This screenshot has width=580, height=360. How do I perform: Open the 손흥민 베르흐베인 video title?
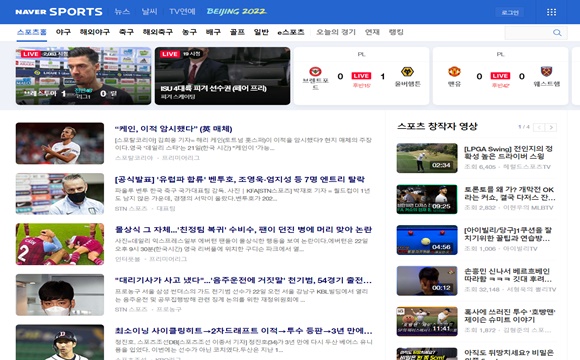tap(508, 275)
